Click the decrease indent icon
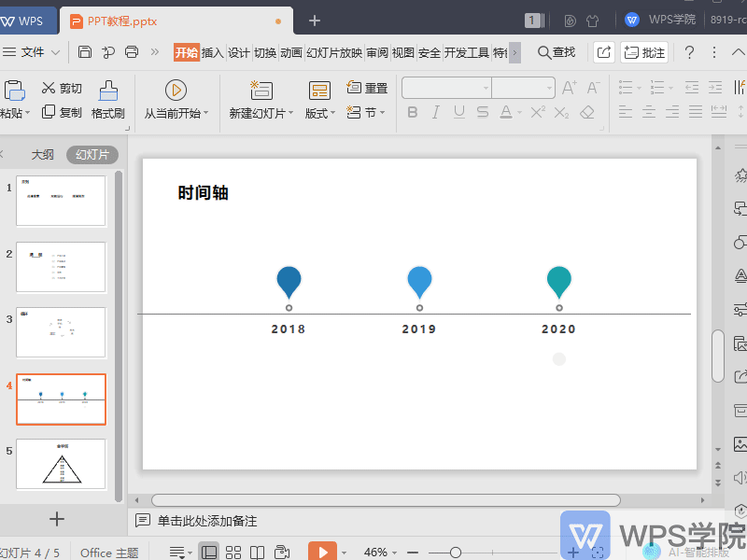Viewport: 747px width, 560px height. coord(692,88)
